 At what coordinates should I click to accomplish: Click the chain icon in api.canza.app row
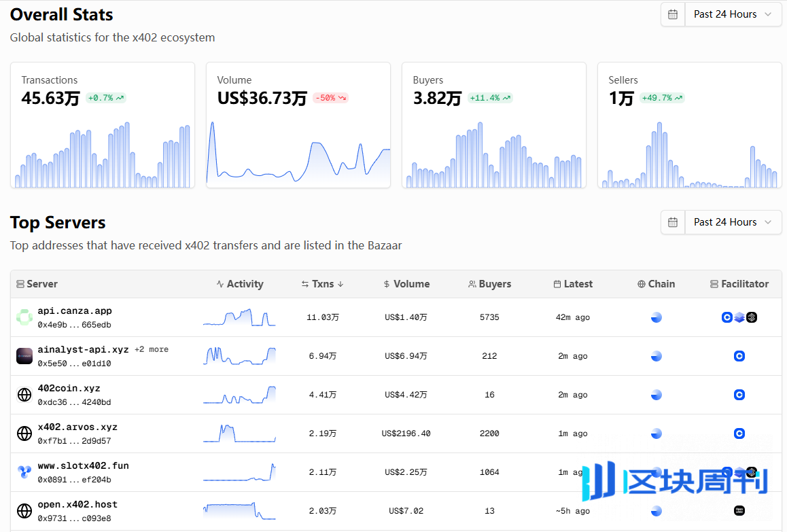click(656, 317)
